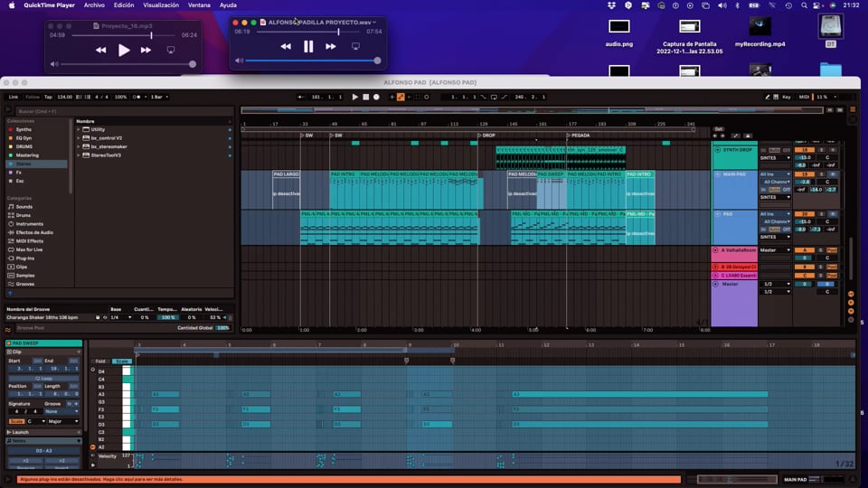Open the Major scale type dropdown
The image size is (868, 488).
[x=63, y=422]
